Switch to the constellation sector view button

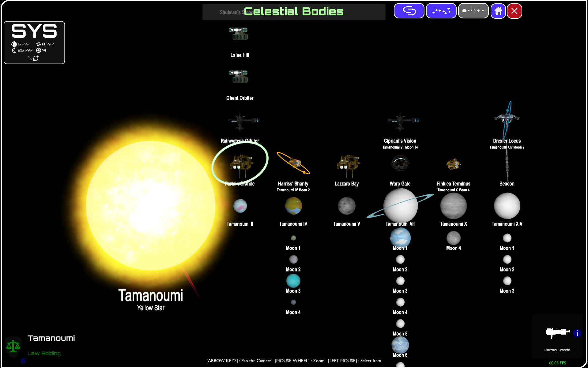click(441, 11)
